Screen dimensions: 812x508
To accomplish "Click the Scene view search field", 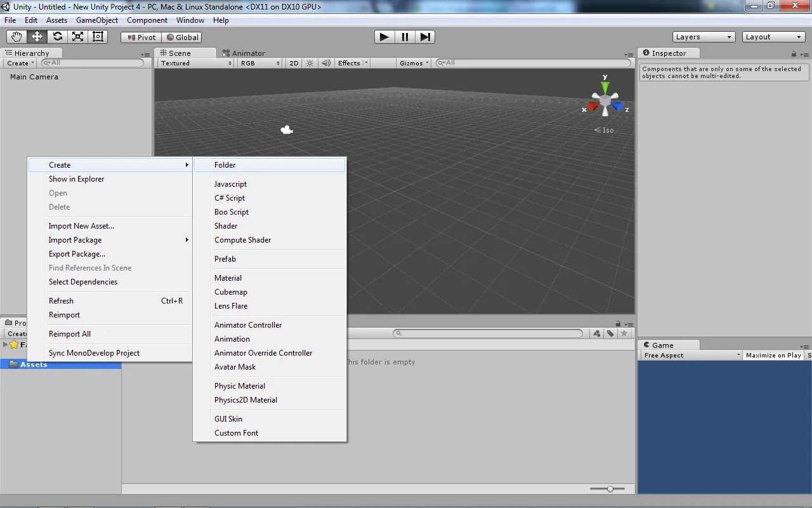I will coord(533,63).
